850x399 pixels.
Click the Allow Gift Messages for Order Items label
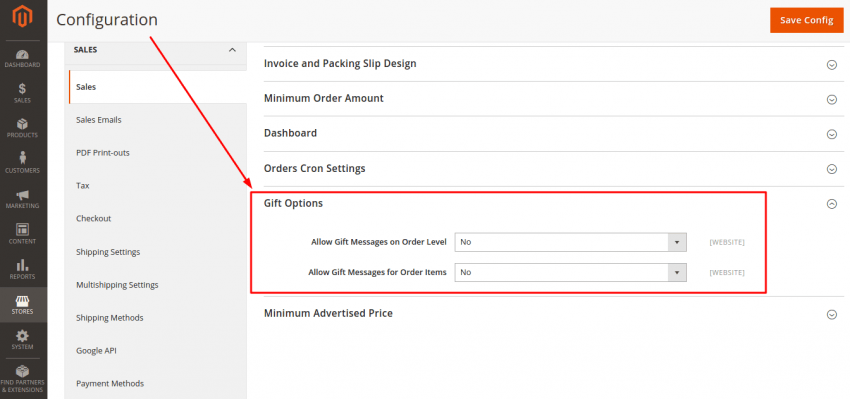(377, 273)
